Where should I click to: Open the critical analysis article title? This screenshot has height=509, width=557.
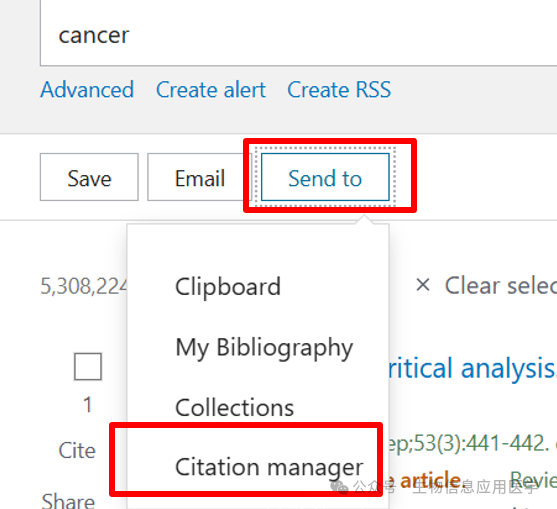click(472, 368)
